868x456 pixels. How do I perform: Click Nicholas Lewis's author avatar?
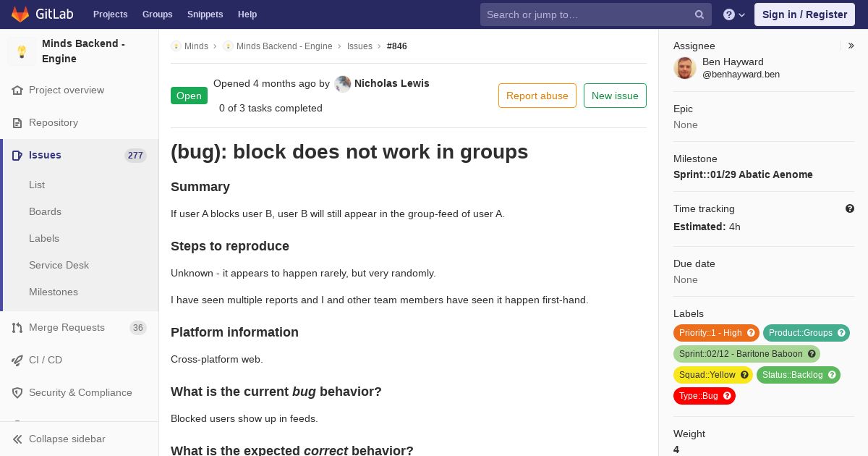pos(343,84)
